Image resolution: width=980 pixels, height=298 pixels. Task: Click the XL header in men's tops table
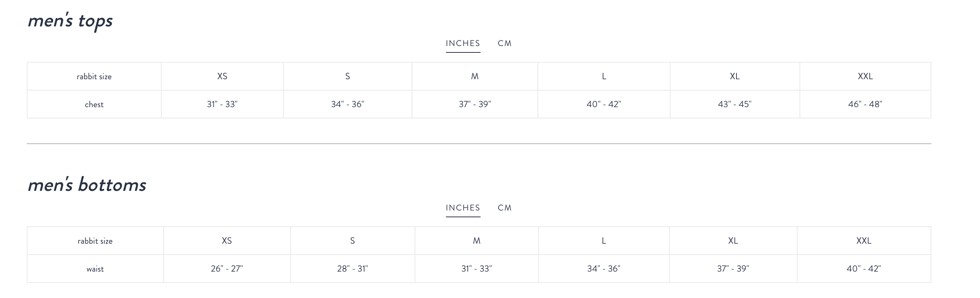[x=735, y=76]
